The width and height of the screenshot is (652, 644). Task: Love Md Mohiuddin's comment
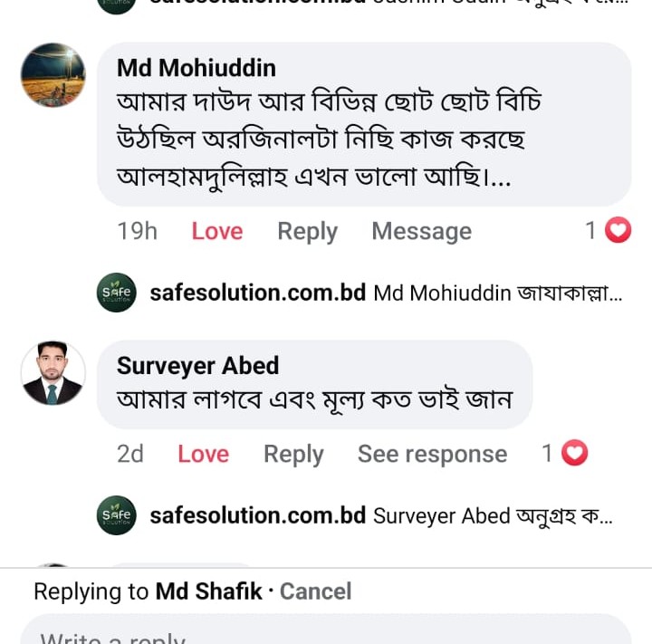click(217, 232)
